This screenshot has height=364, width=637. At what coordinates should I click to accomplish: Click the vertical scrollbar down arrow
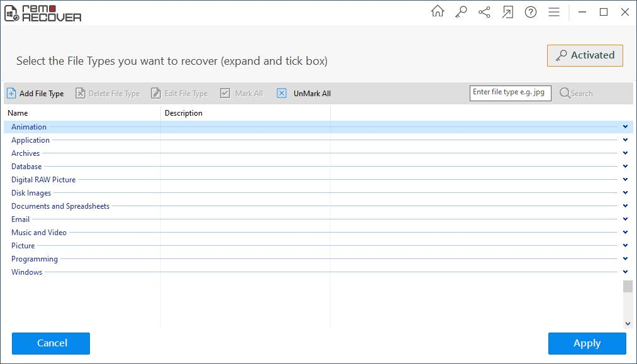tap(628, 323)
